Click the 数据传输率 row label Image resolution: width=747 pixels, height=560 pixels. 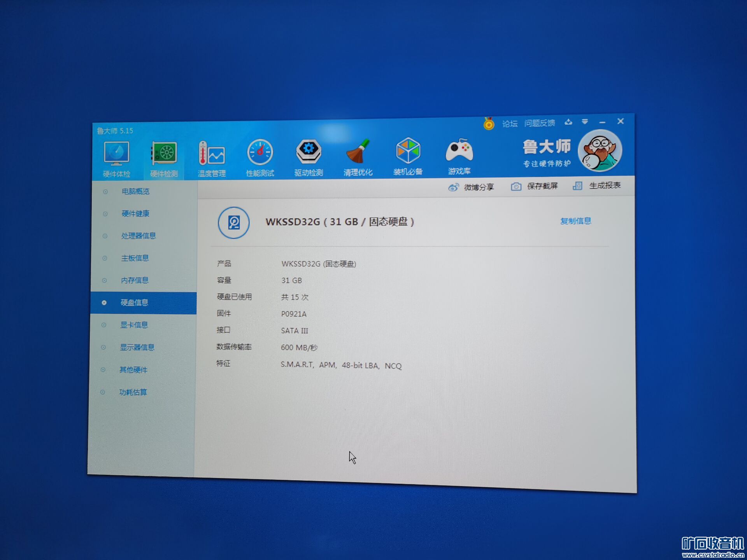pos(234,346)
